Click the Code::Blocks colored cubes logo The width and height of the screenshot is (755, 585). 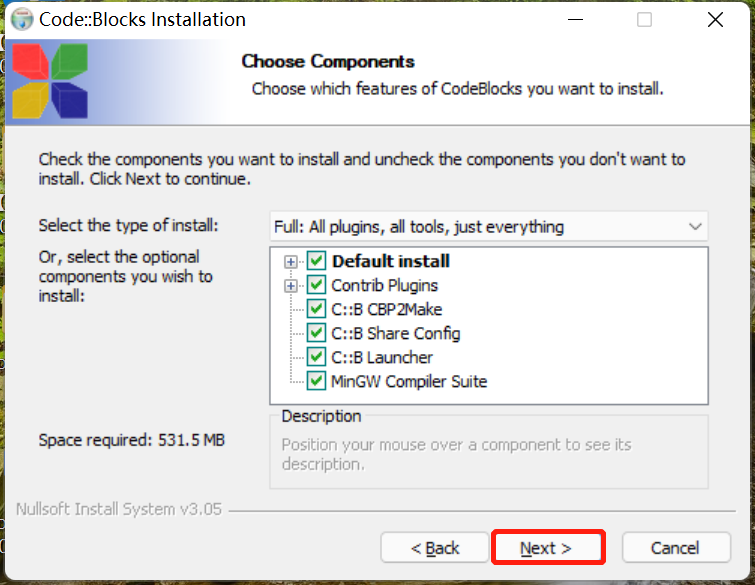click(x=48, y=82)
